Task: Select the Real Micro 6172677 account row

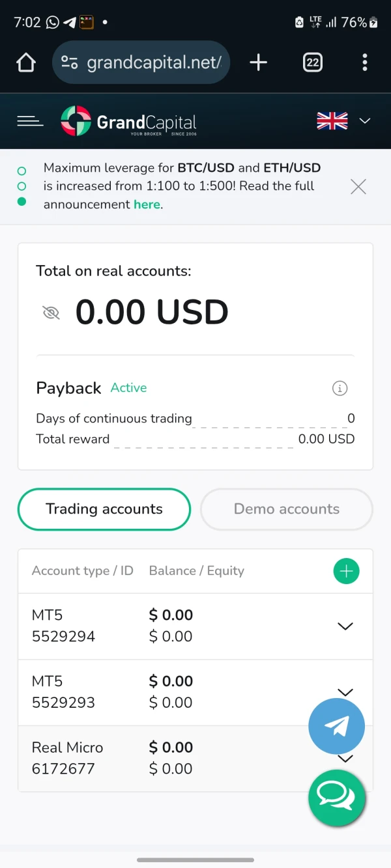Action: pyautogui.click(x=130, y=758)
